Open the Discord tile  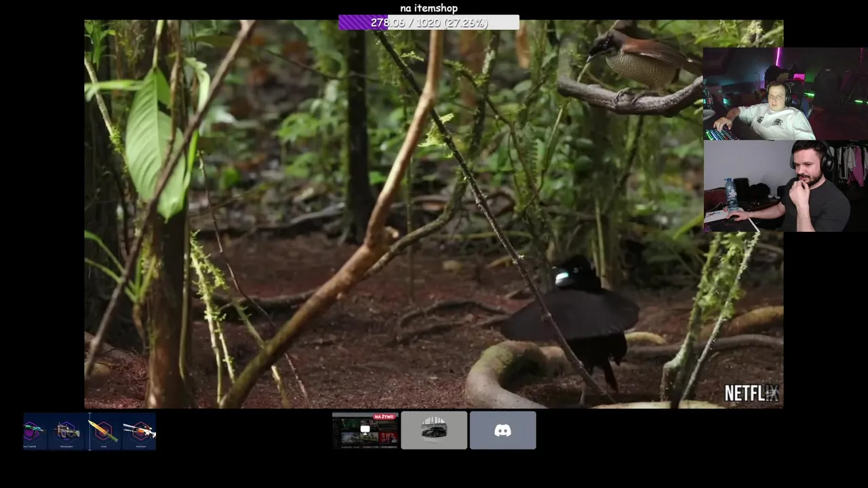(502, 430)
